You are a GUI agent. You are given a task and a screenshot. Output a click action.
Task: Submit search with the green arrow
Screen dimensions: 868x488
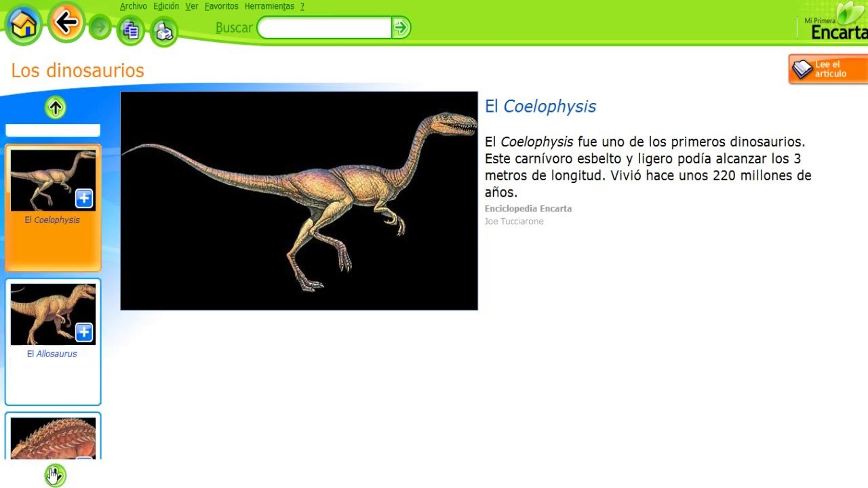tap(401, 28)
